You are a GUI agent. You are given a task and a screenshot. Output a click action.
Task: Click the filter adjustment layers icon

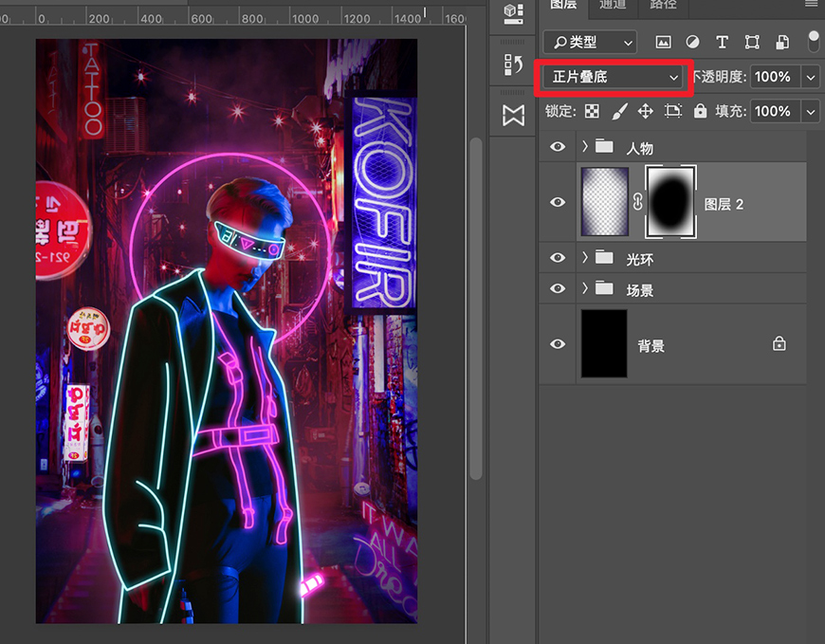click(x=691, y=42)
